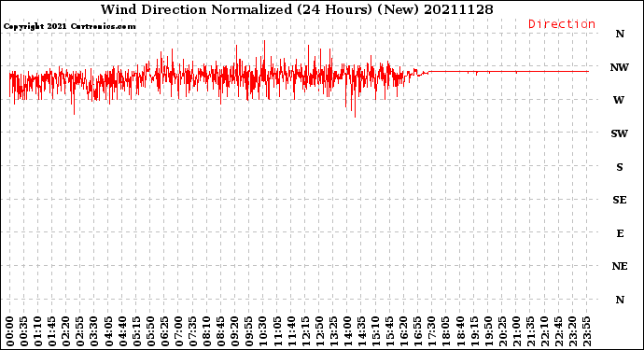The height and width of the screenshot is (350, 644).
Task: Click the 00:35 time label
Action: coord(24,331)
